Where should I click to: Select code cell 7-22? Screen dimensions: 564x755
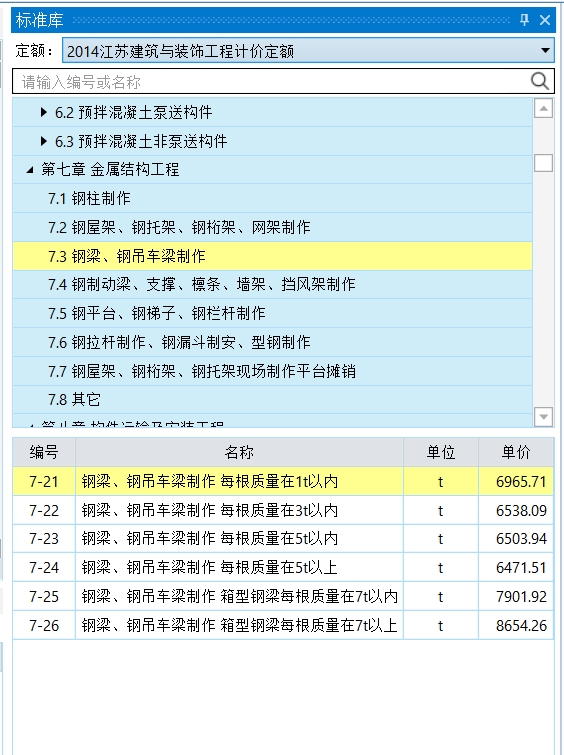click(x=44, y=510)
